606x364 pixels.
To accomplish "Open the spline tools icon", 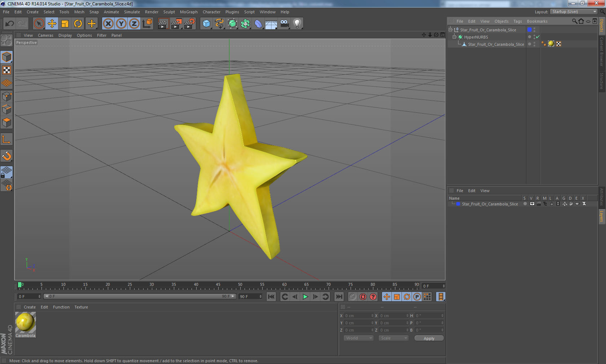I will click(219, 24).
